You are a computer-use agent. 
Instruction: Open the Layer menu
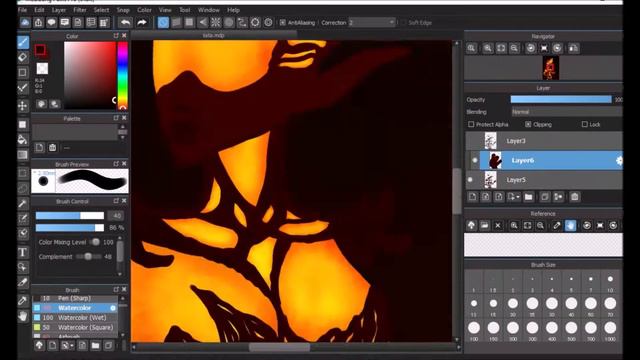point(59,10)
